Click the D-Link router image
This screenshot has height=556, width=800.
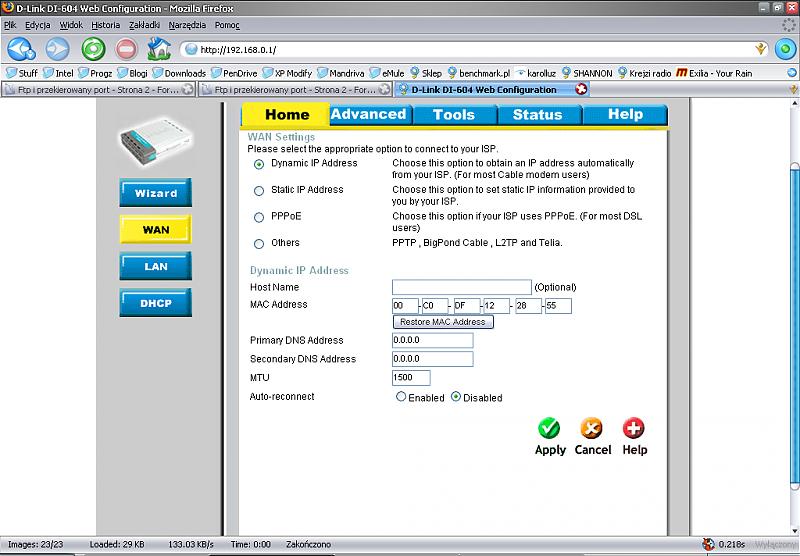pyautogui.click(x=156, y=141)
